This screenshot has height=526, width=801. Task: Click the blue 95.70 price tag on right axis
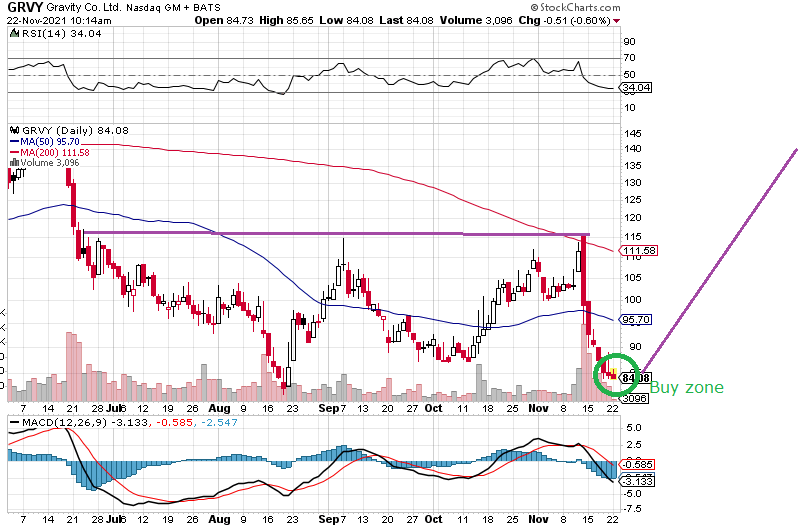coord(635,320)
